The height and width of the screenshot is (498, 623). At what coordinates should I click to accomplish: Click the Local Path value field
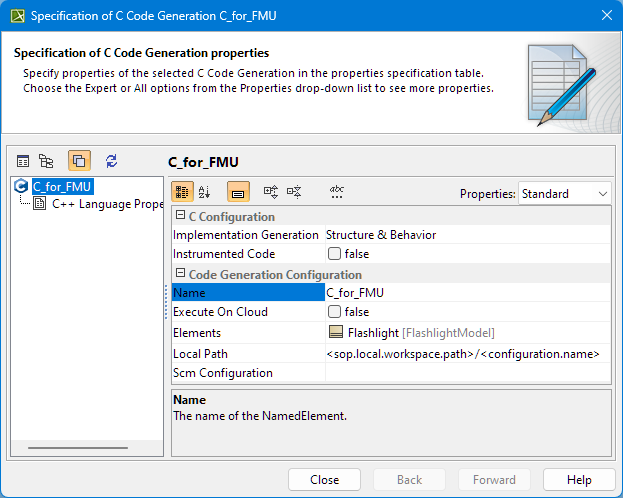466,353
